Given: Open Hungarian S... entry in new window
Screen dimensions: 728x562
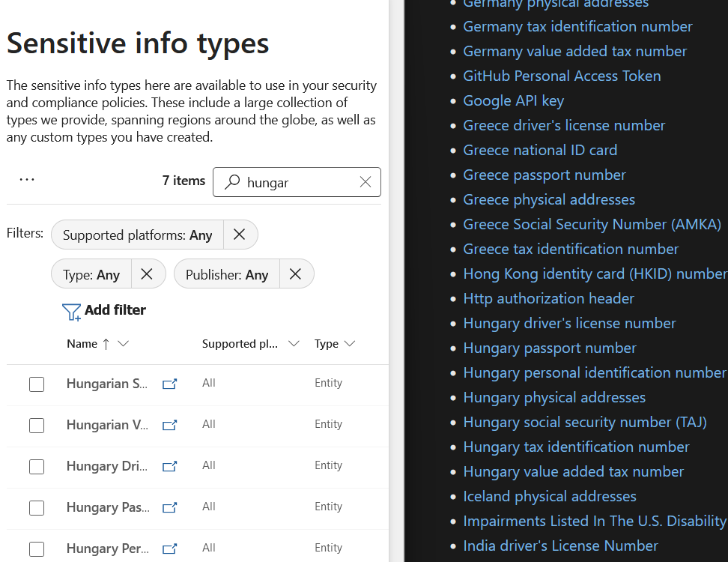Looking at the screenshot, I should [x=170, y=384].
